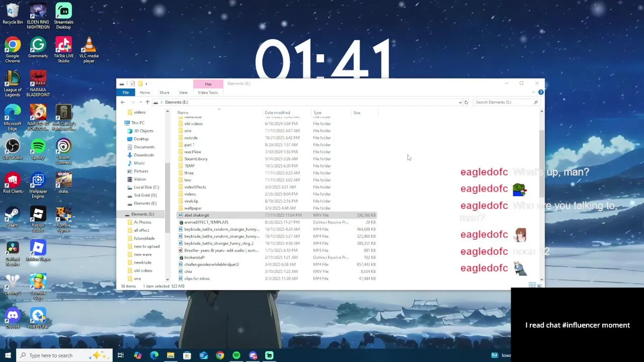Viewport: 644px width, 362px height.
Task: Open Roblox Player desktop icon
Action: [x=38, y=251]
